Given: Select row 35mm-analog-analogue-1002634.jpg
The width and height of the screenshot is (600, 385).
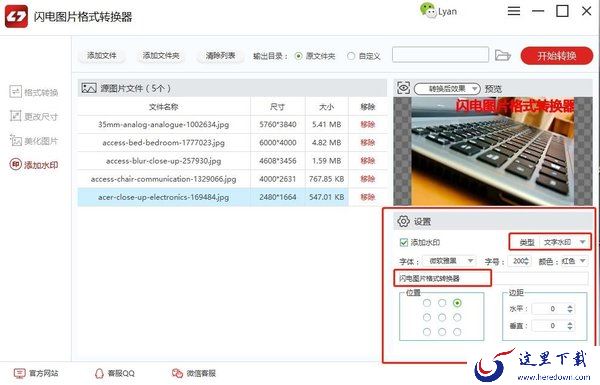Looking at the screenshot, I should click(232, 124).
